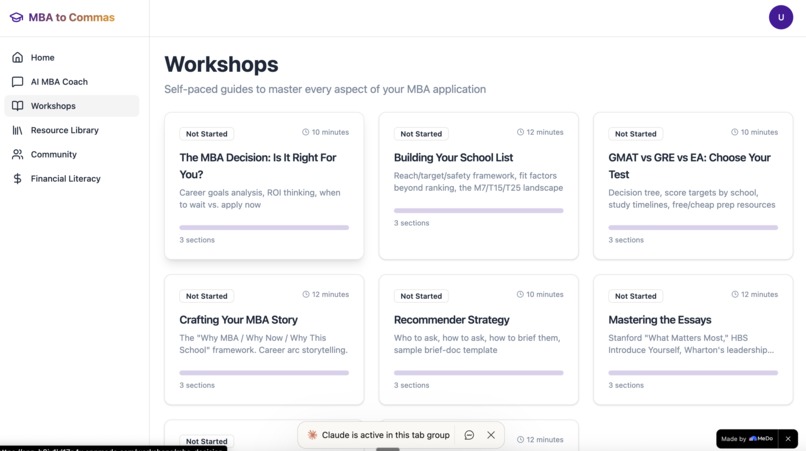Open Building Your School List workshop
Image resolution: width=806 pixels, height=451 pixels.
(479, 186)
